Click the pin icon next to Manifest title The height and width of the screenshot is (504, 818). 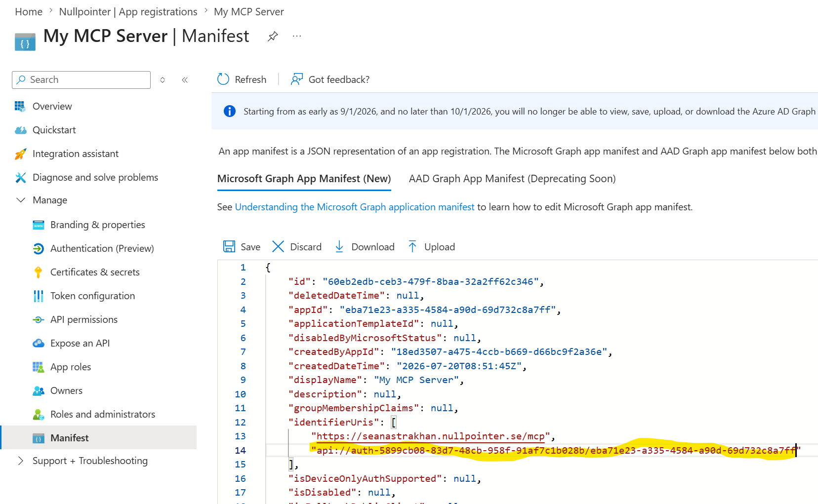click(x=273, y=36)
